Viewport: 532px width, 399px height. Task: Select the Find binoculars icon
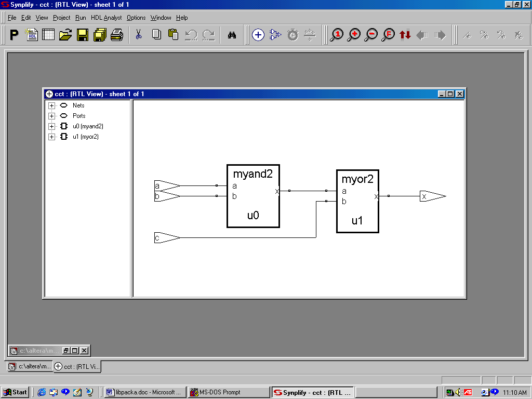(x=232, y=35)
